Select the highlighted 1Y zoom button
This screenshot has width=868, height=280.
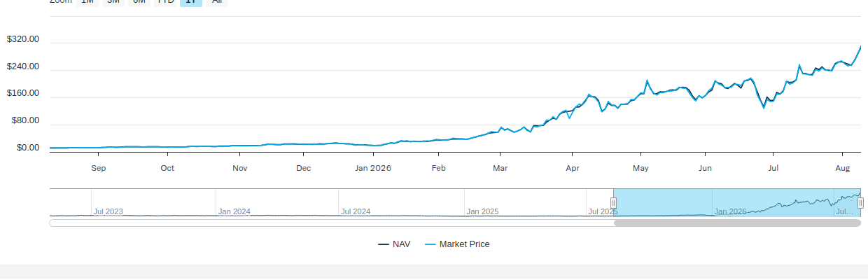pyautogui.click(x=191, y=2)
